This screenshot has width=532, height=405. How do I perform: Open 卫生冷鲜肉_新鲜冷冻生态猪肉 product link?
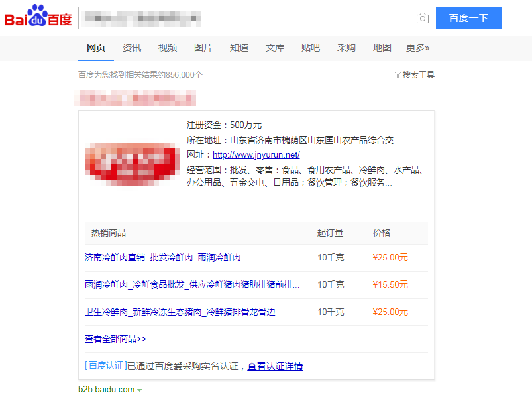[x=180, y=312]
